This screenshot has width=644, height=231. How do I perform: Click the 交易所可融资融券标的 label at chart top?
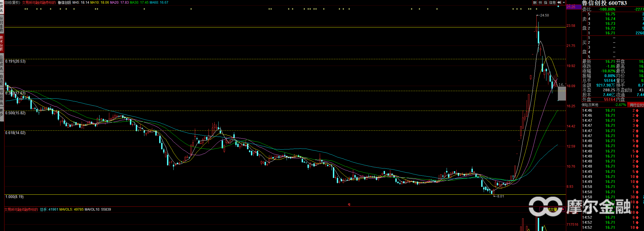tap(39, 3)
